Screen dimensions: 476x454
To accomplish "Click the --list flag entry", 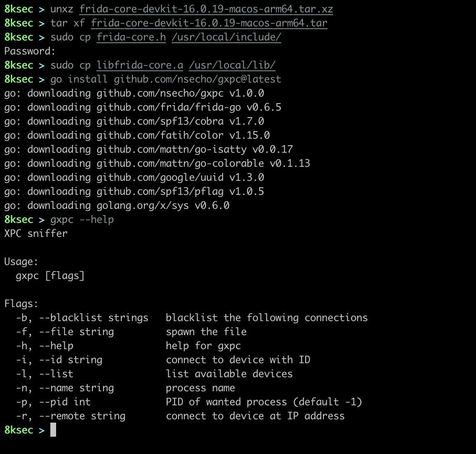I will (56, 374).
